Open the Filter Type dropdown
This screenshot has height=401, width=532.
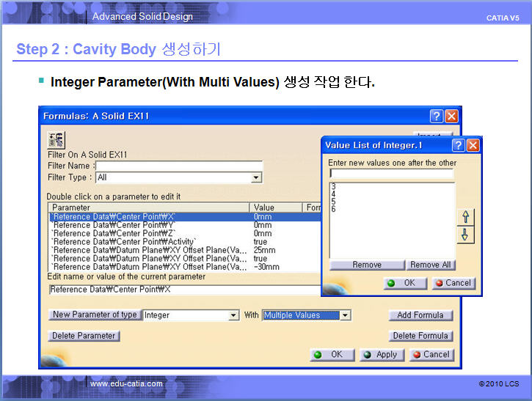click(x=256, y=177)
